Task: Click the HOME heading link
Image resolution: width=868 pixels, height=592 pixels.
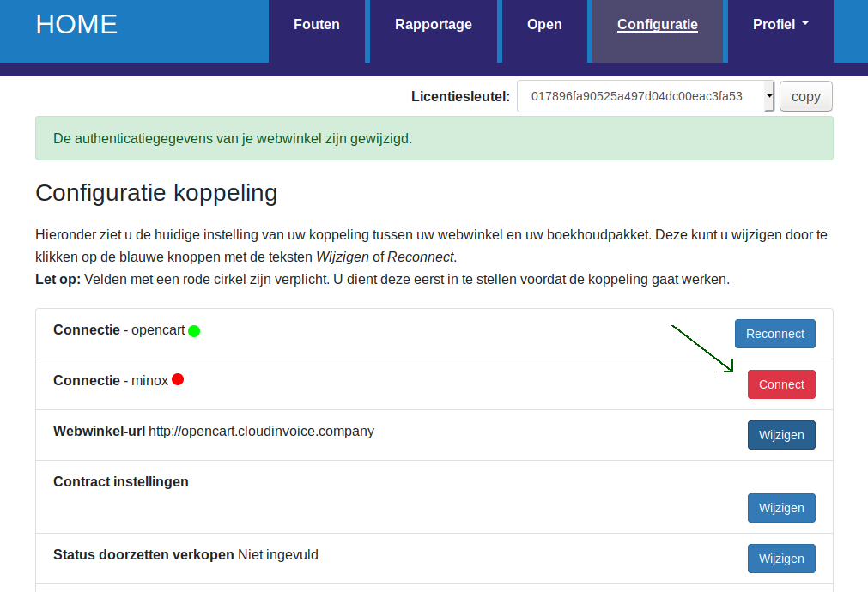Action: (x=76, y=25)
